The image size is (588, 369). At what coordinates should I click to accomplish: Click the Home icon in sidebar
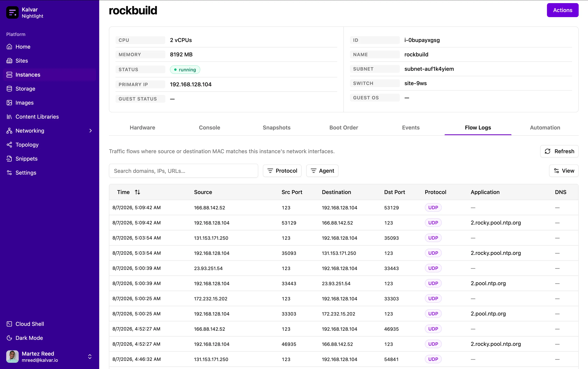9,47
